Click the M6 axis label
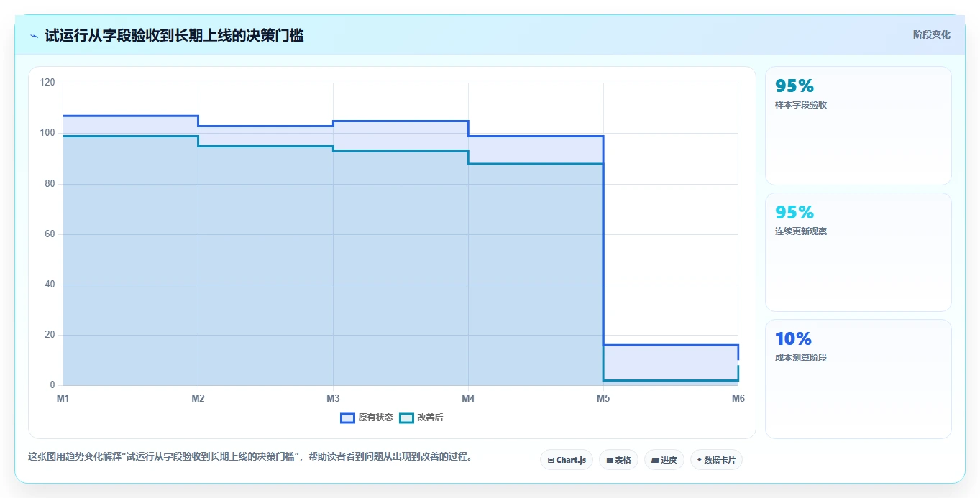 738,398
